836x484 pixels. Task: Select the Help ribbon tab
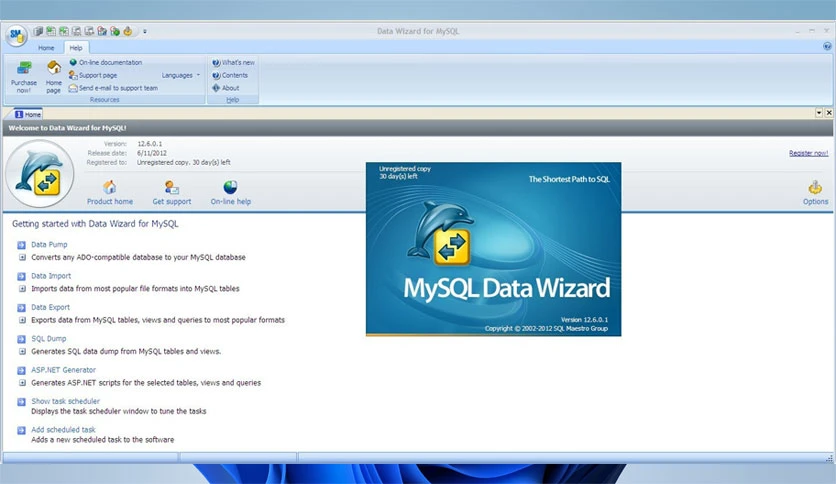pos(76,47)
